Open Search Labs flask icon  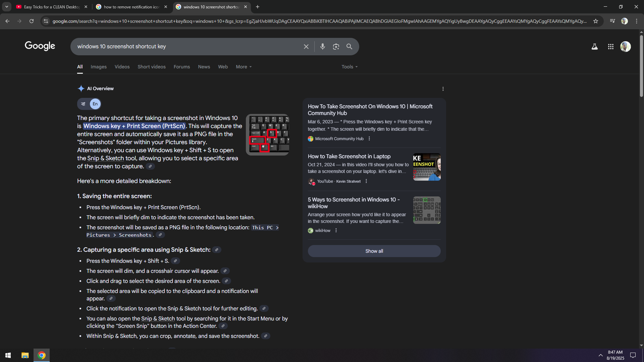point(594,47)
